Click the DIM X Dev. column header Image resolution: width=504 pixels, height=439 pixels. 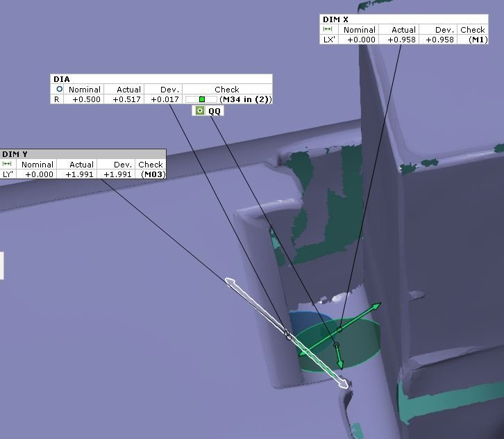[x=444, y=30]
